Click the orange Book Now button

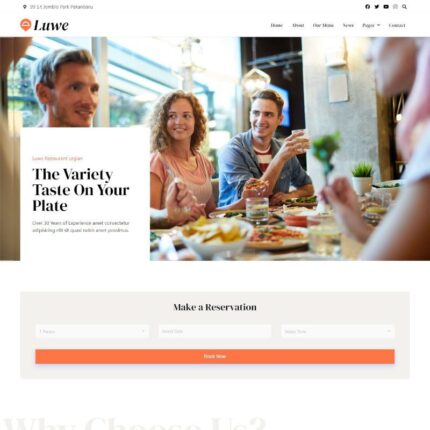point(215,356)
